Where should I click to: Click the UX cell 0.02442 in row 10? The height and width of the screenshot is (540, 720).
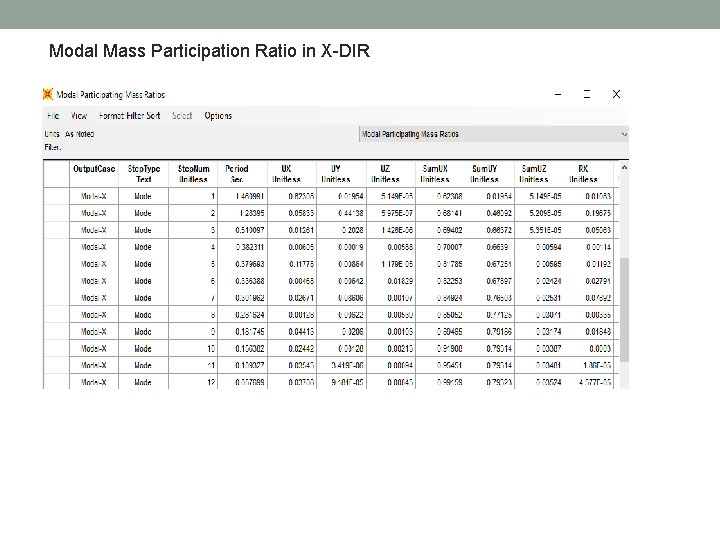pos(292,349)
